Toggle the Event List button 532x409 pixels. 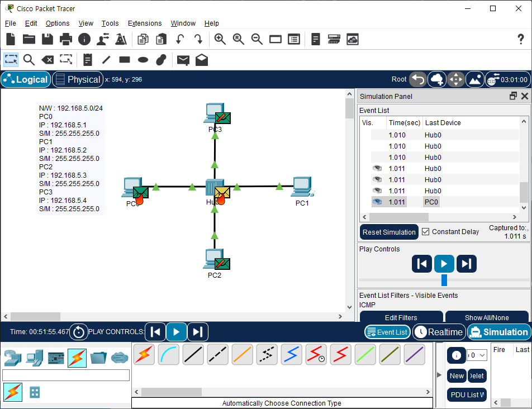click(x=387, y=332)
